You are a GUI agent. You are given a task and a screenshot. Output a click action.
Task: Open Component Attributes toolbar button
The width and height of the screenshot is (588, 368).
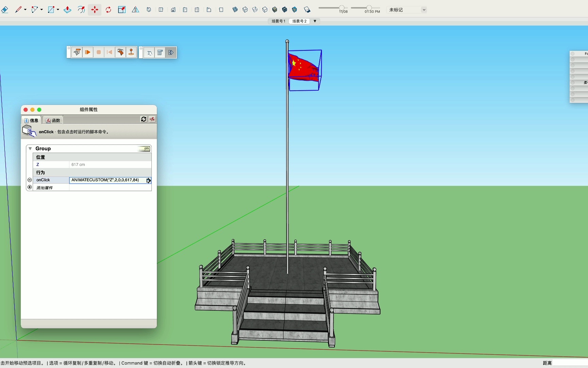pyautogui.click(x=171, y=53)
